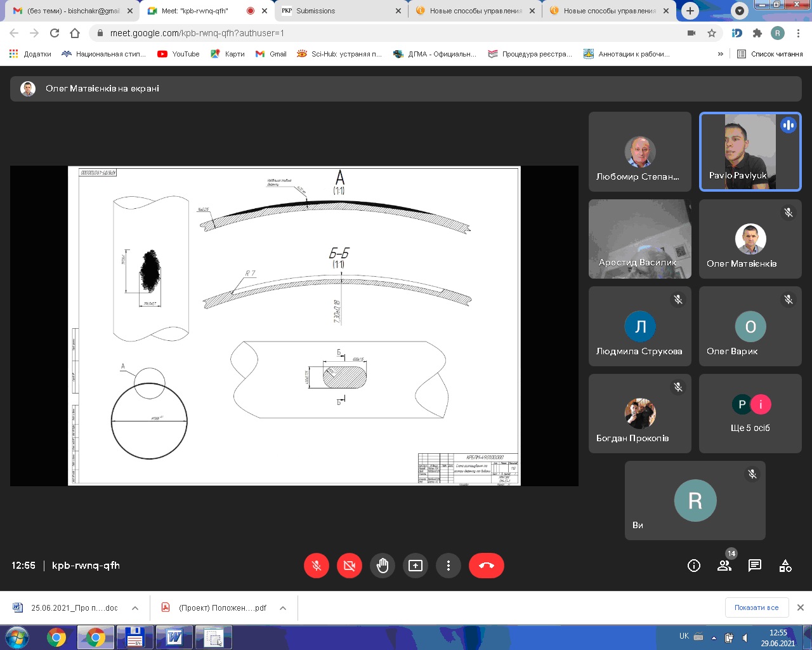Bookmark this page with the star icon
This screenshot has width=812, height=650.
712,33
